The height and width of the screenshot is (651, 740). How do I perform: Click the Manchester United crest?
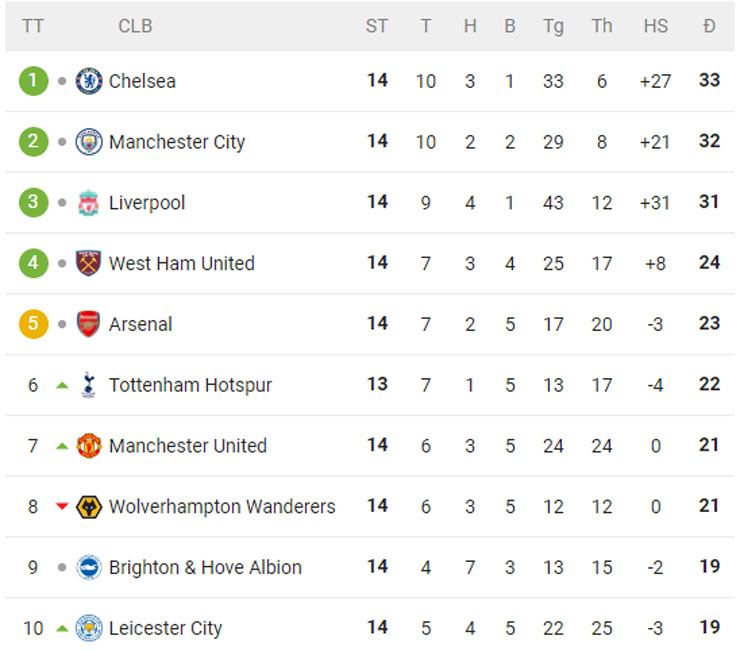(89, 446)
